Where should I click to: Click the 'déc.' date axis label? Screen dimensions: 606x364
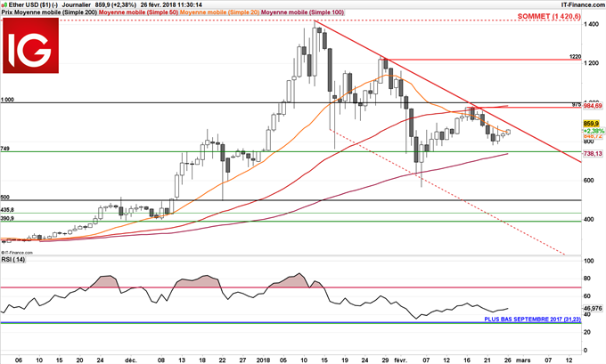click(131, 360)
